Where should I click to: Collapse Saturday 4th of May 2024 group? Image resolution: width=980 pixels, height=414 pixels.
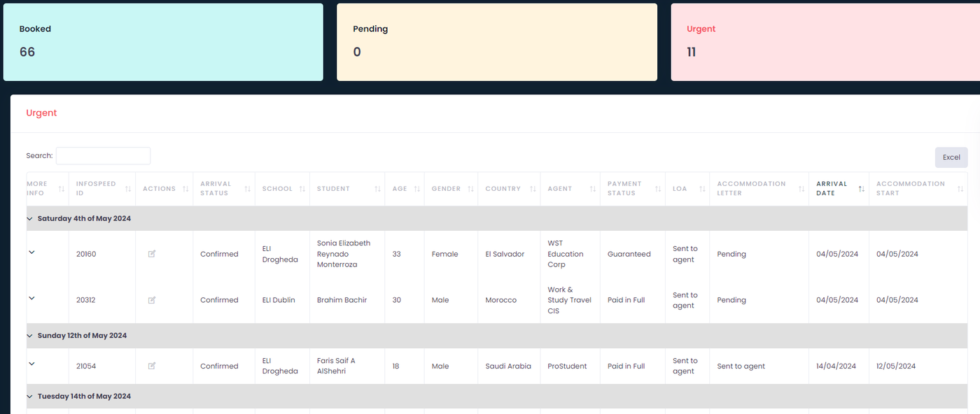(x=29, y=219)
